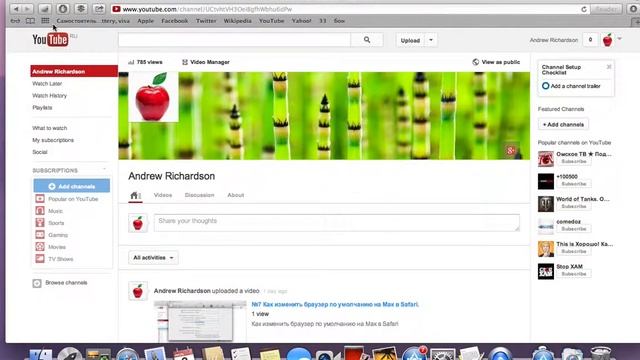The width and height of the screenshot is (640, 360).
Task: Go back with Safari's back arrow
Action: tap(16, 9)
